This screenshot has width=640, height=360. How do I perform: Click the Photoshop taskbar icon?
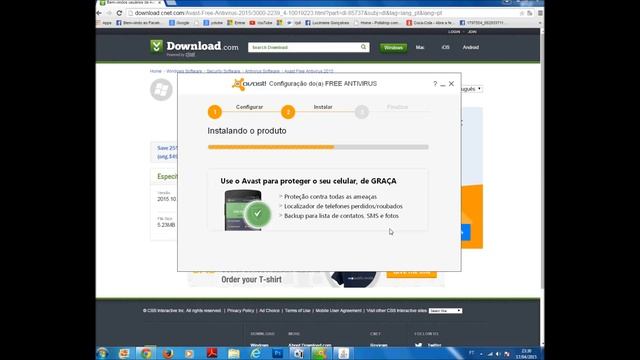(278, 353)
